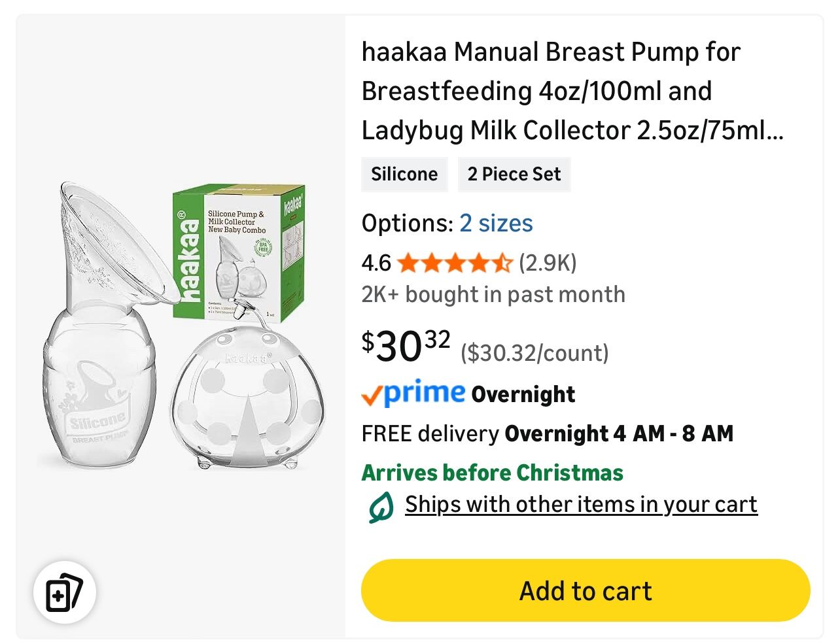The height and width of the screenshot is (644, 840).
Task: Click the "Arrives before Christmas" message
Action: [492, 472]
